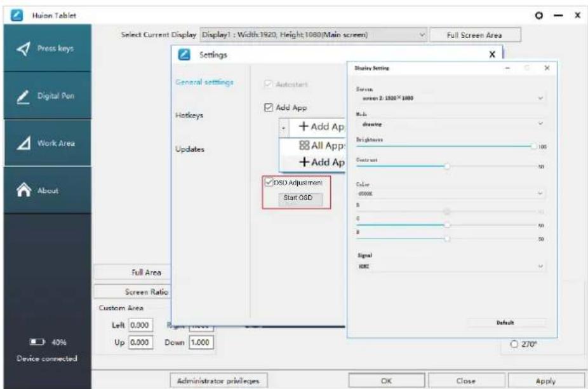The width and height of the screenshot is (588, 389).
Task: Click Administrator privileges button
Action: click(218, 381)
